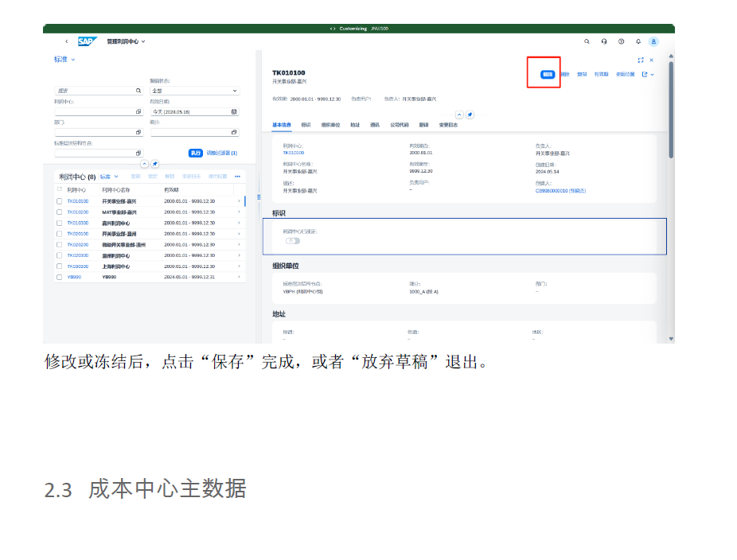
Task: Click the 搜索 filter search field
Action: [96, 91]
